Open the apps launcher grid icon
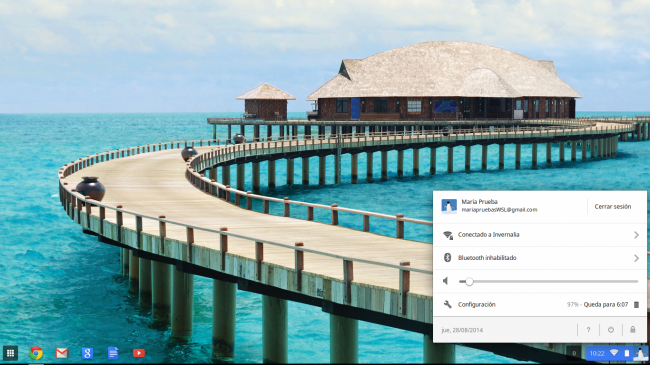Viewport: 650px width, 365px height. coord(10,353)
